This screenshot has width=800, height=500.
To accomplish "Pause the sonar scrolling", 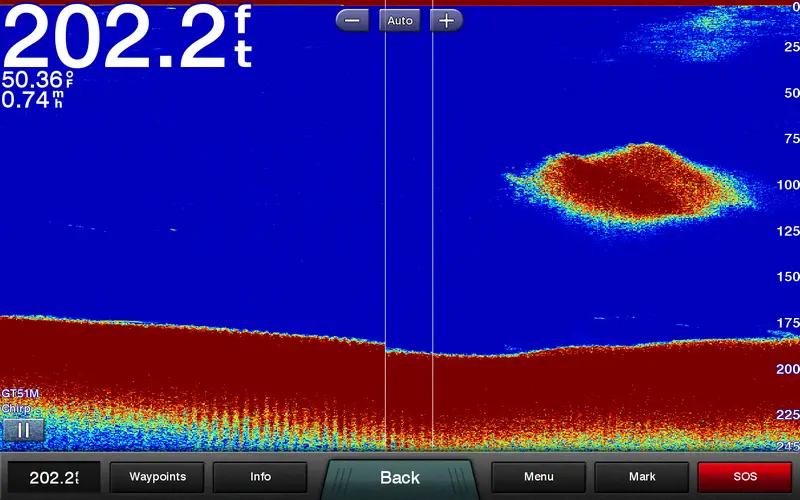I will [x=22, y=430].
